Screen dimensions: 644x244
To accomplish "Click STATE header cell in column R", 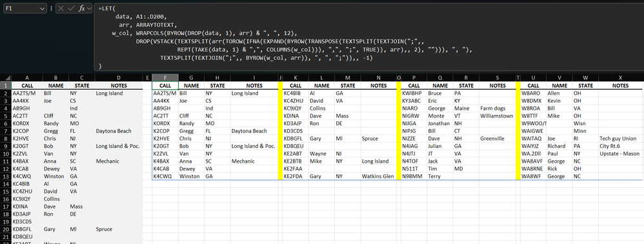I will click(x=466, y=86).
